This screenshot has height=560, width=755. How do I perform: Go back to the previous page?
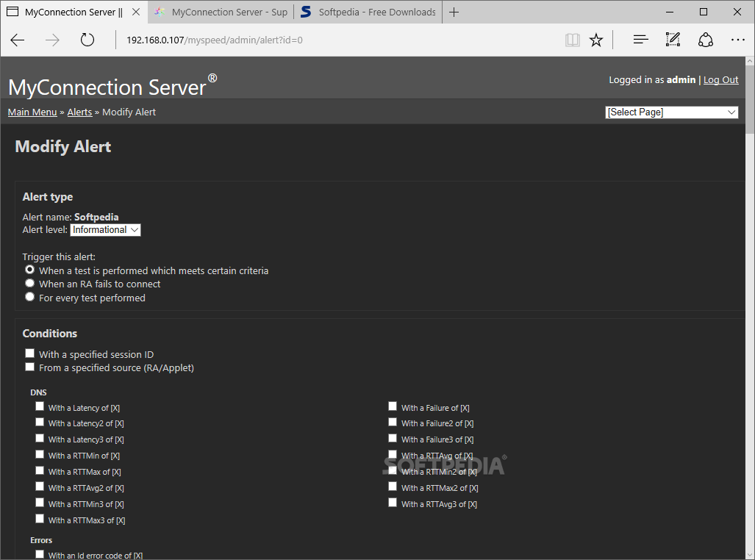[x=18, y=40]
